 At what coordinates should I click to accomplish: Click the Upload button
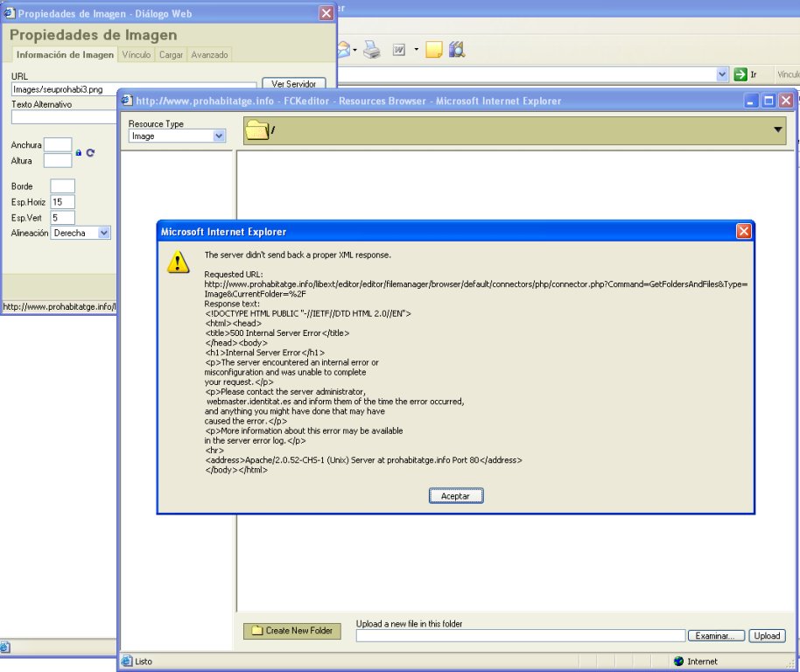coord(767,636)
